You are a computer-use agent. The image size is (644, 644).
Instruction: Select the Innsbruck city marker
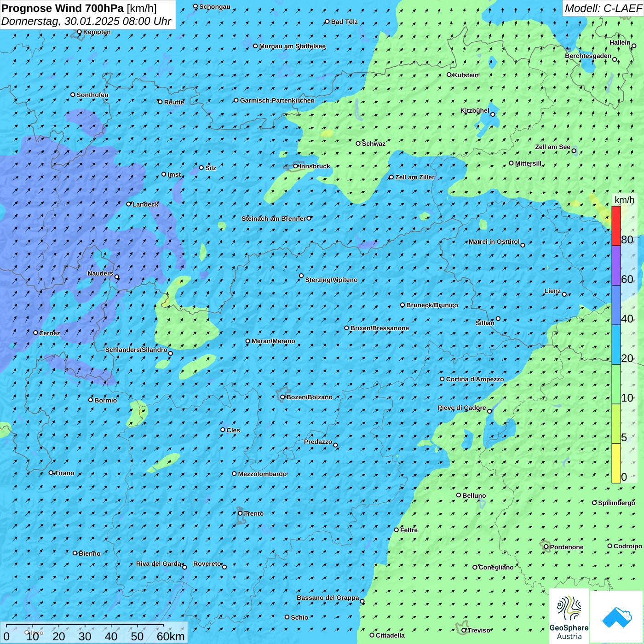coord(296,166)
